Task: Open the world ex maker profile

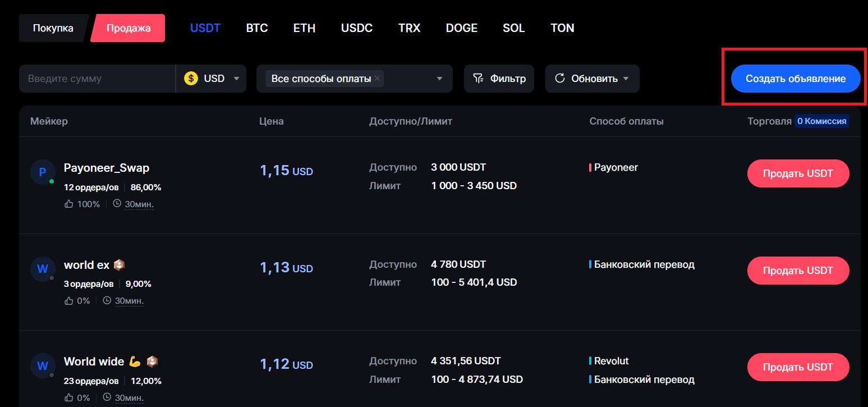Action: pyautogui.click(x=86, y=265)
